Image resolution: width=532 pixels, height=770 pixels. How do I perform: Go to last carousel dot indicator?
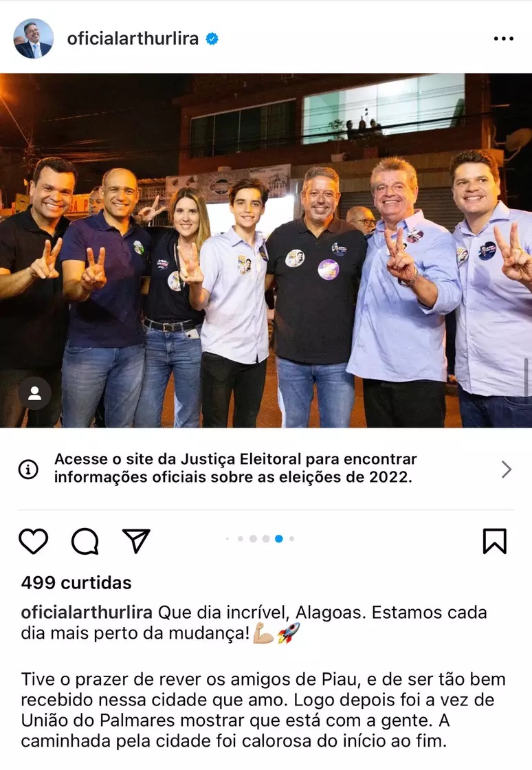click(x=291, y=539)
